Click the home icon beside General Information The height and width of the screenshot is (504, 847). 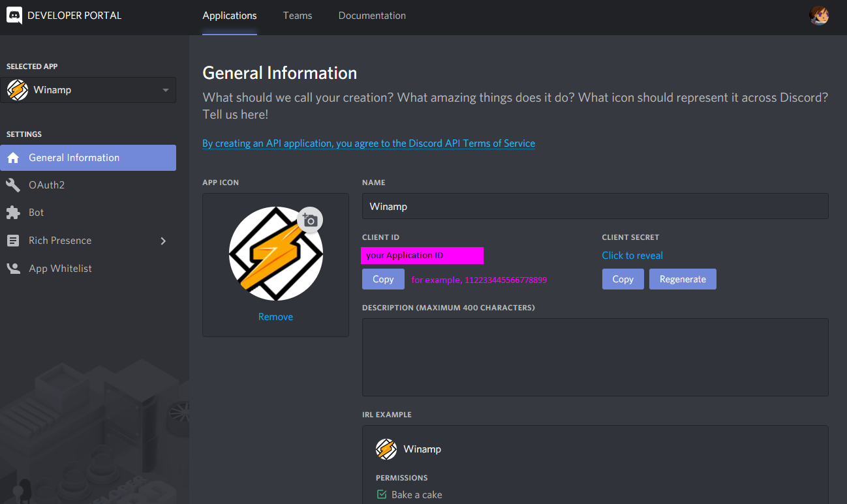click(x=13, y=158)
